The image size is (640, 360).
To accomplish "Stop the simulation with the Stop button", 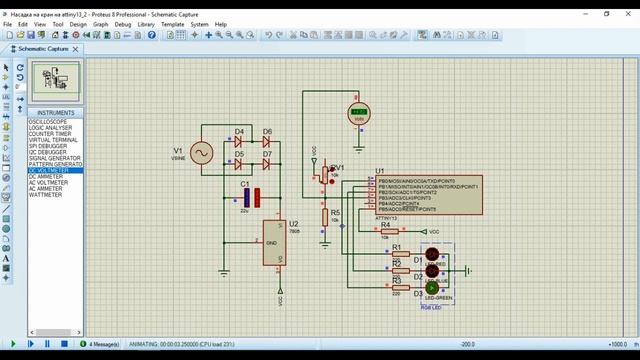I will pos(64,344).
